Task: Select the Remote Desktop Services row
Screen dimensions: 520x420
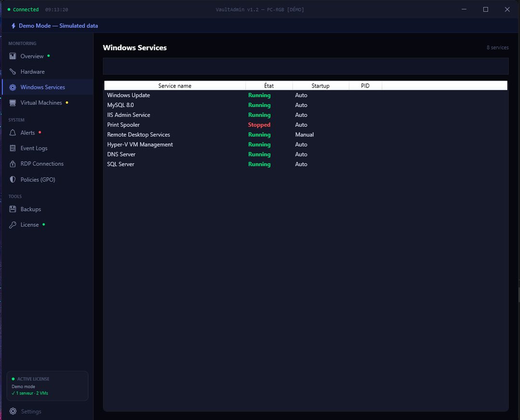Action: tap(305, 135)
